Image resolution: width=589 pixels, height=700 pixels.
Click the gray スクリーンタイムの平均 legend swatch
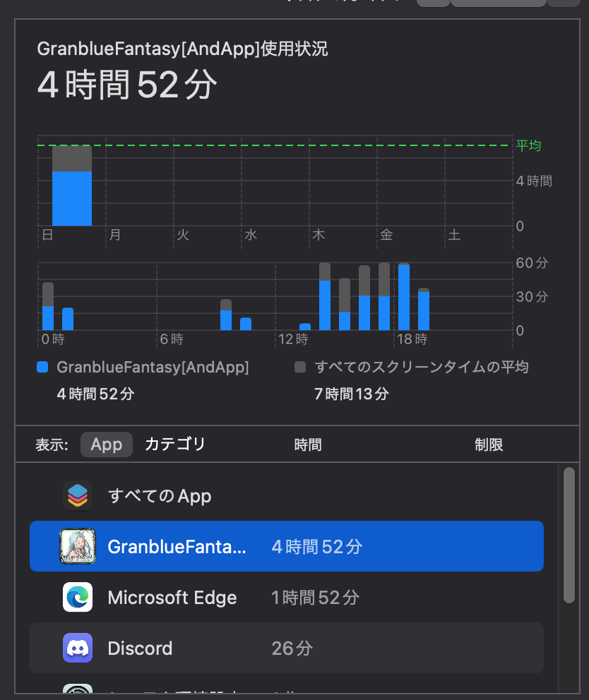[300, 367]
